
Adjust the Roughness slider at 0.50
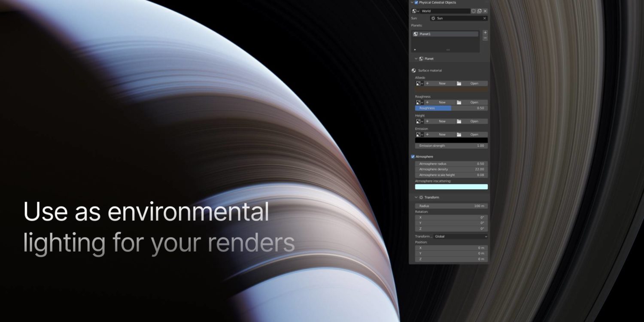click(451, 108)
